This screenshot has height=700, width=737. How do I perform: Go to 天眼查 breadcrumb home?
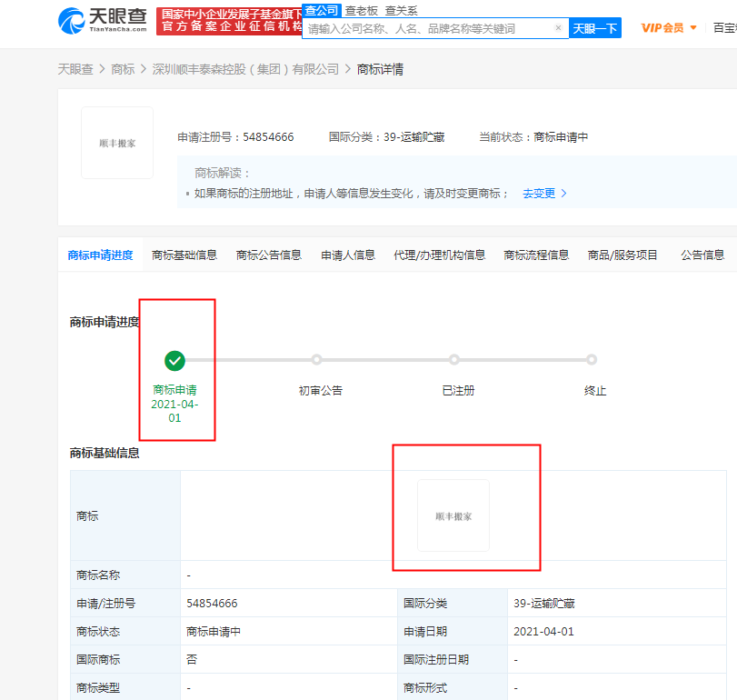click(x=75, y=69)
